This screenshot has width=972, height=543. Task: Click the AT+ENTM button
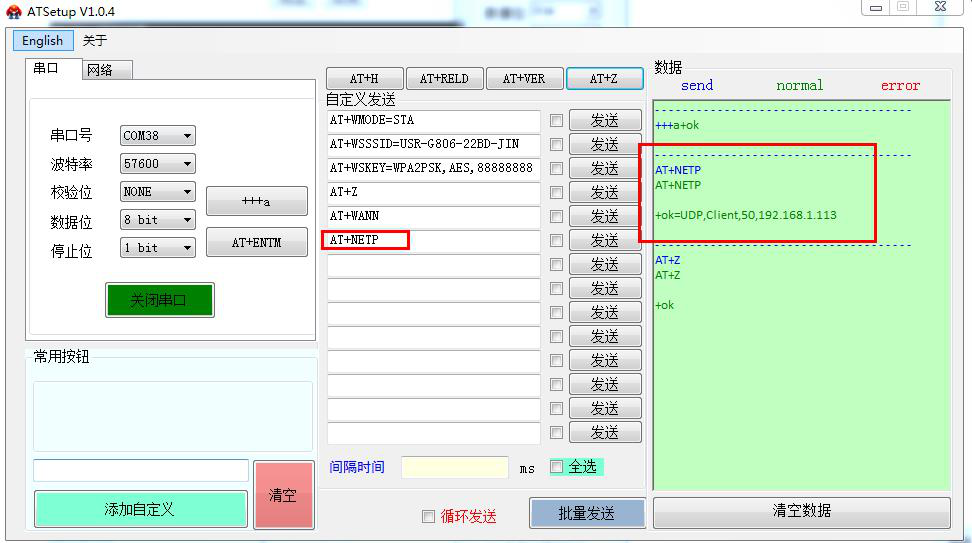[257, 242]
